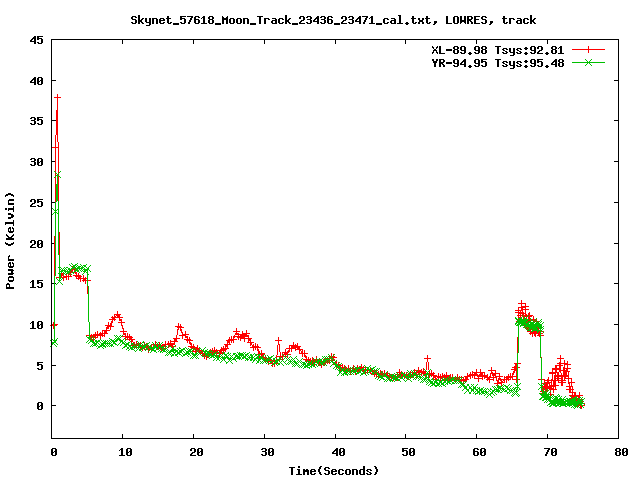Click the y-axis tick label 25
The image size is (640, 480).
coord(36,203)
